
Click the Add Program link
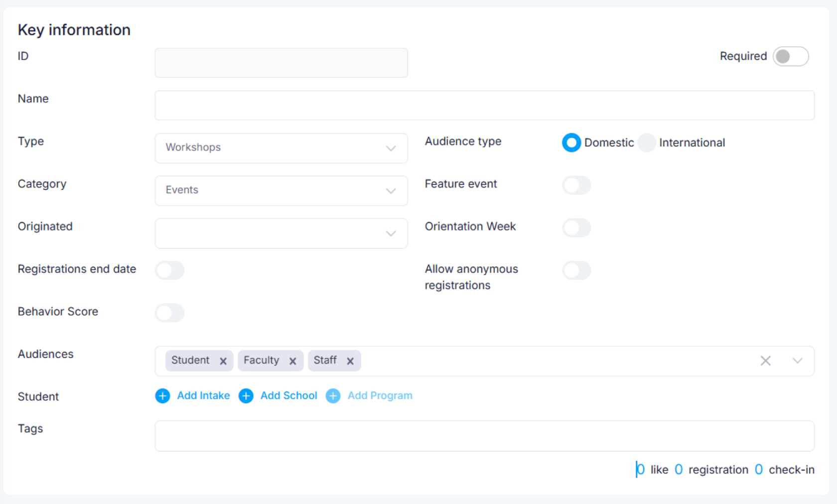(380, 396)
